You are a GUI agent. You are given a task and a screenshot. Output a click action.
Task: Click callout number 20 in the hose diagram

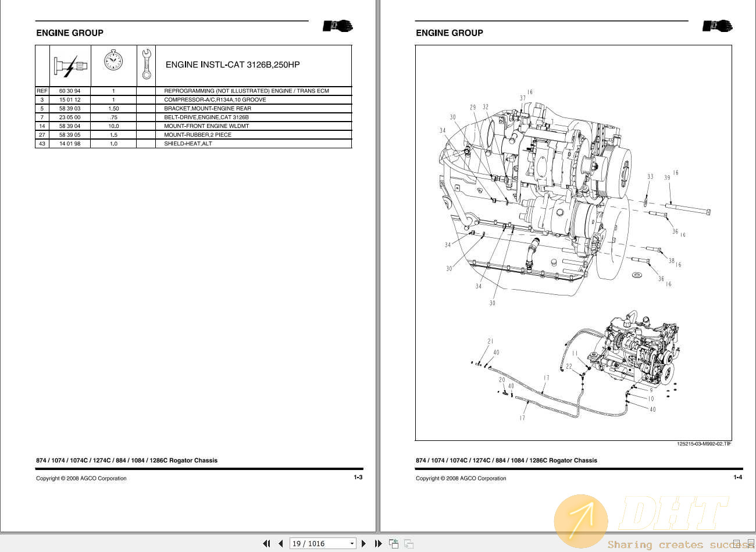(502, 380)
